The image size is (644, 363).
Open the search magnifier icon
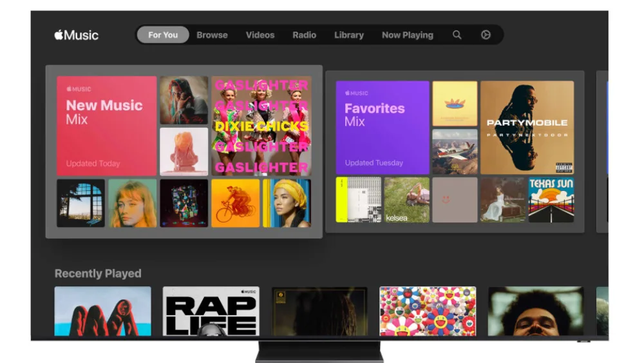[x=457, y=35]
